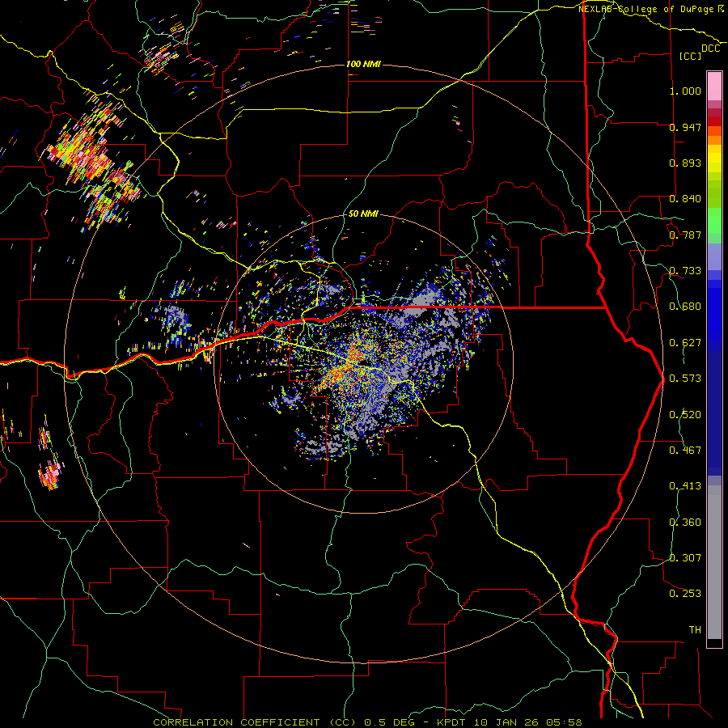Pick the pink segment of the color bar
Screen dimensions: 728x728
[714, 86]
